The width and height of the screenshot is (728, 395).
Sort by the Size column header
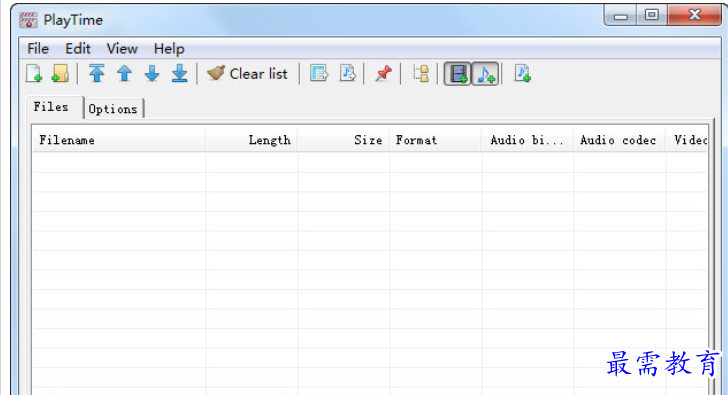(x=343, y=140)
